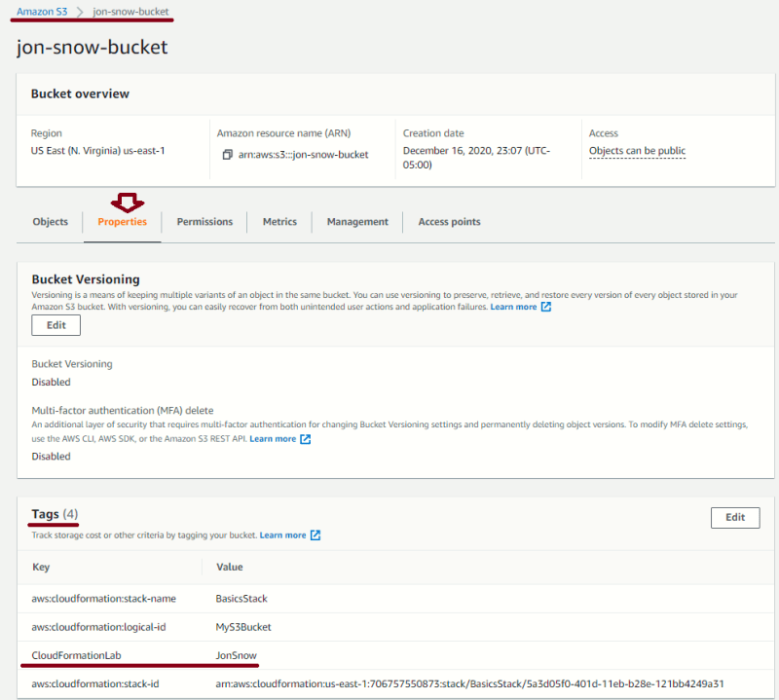779x700 pixels.
Task: Click the Amazon resource name (ARN) label
Action: (x=283, y=133)
